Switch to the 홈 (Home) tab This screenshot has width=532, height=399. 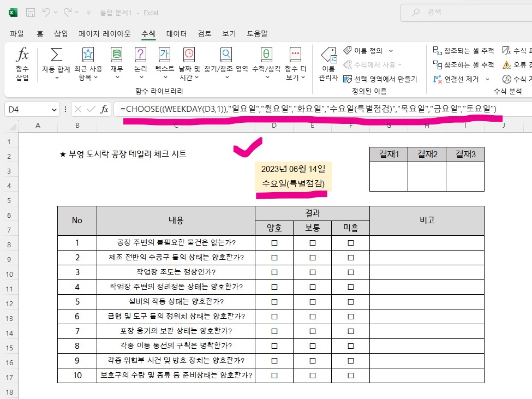40,34
